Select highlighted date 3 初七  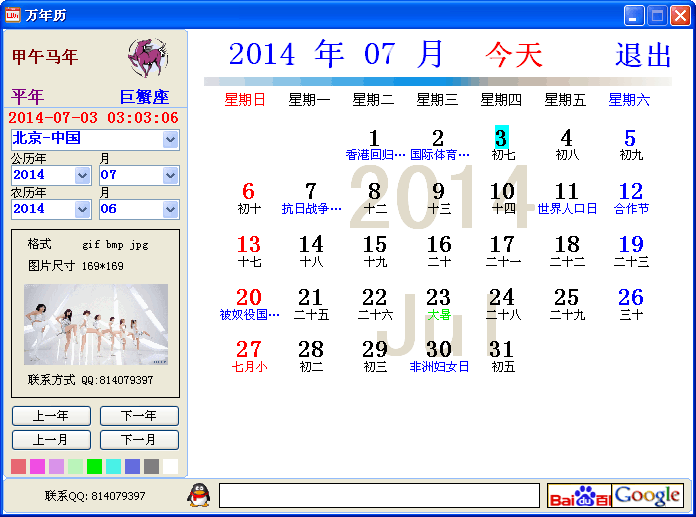tap(502, 144)
